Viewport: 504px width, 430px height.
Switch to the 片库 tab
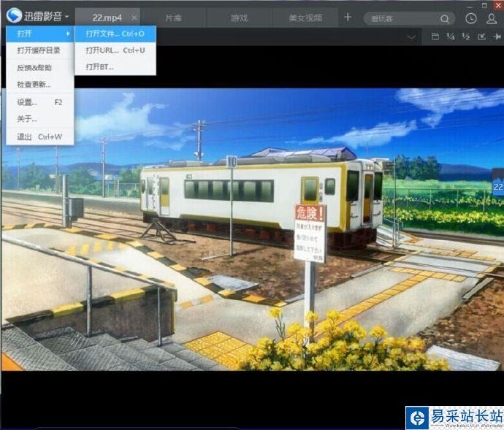[174, 18]
